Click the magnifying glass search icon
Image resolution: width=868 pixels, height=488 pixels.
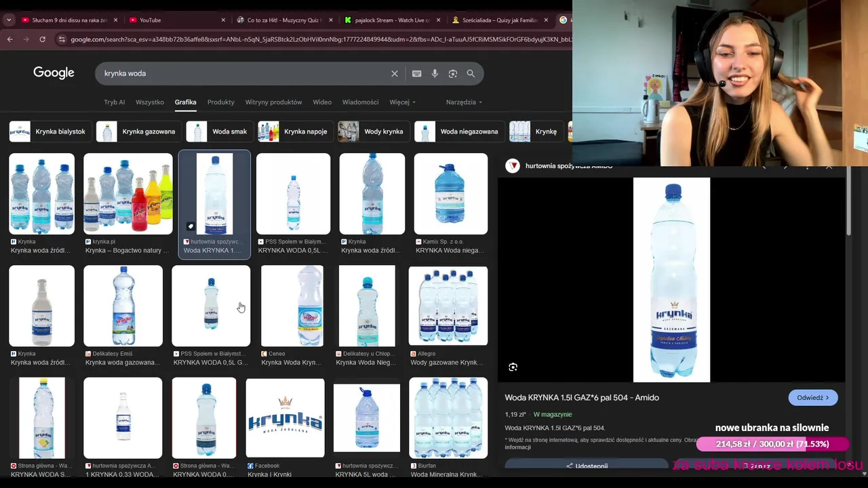point(471,73)
